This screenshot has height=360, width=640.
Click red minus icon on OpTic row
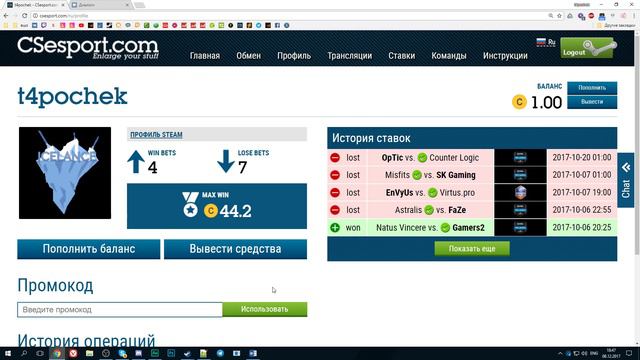(x=335, y=158)
